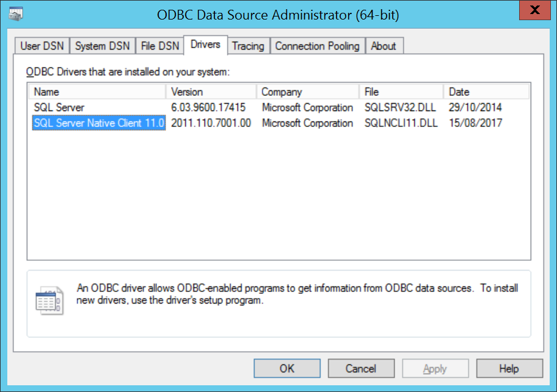The width and height of the screenshot is (557, 392).
Task: Click the Version column header
Action: coord(211,92)
